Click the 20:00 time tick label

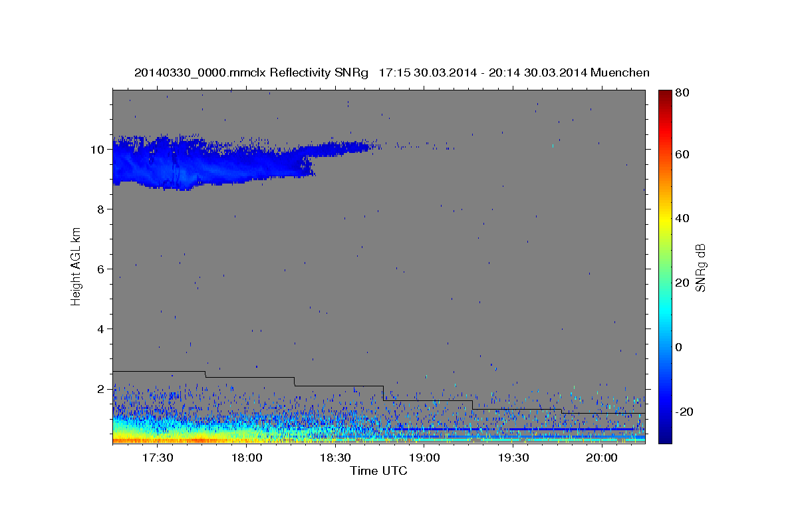pos(602,458)
